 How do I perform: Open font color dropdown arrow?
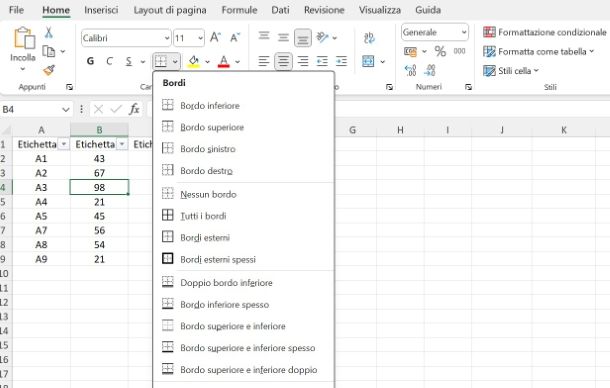pos(237,61)
